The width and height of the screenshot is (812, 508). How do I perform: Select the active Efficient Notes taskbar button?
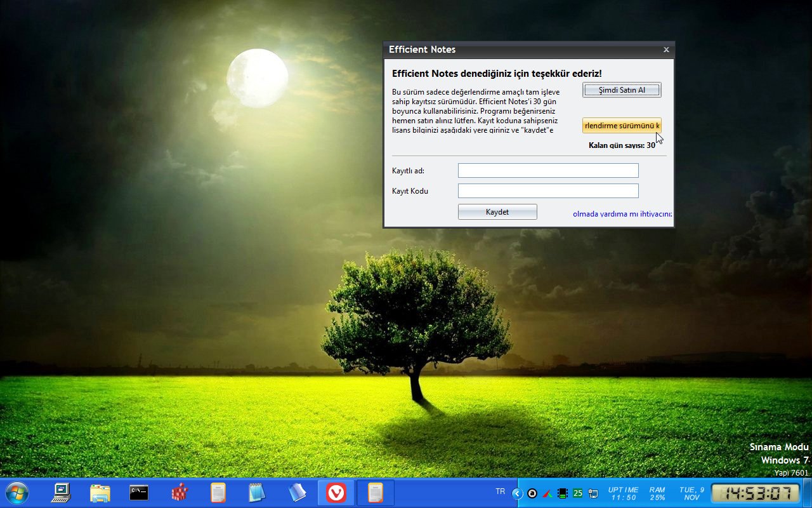click(376, 493)
